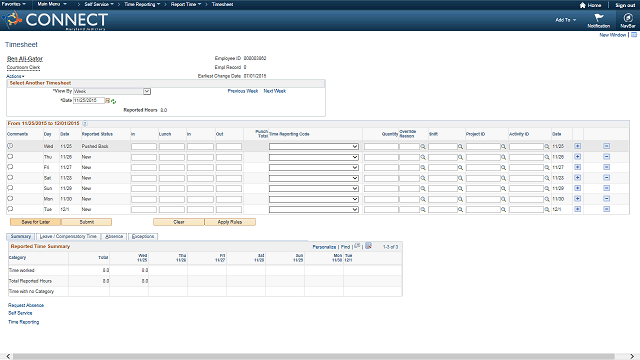Look up Project ID for 11/27 row
This screenshot has height=360, width=640.
504,168
